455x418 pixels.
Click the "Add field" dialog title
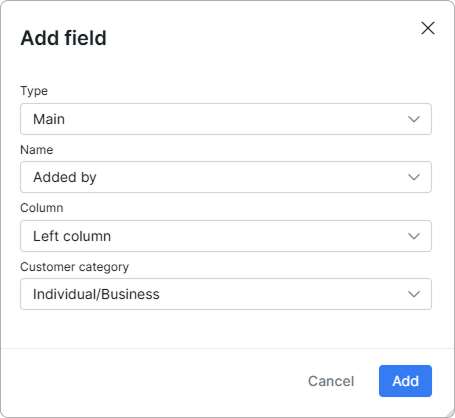tap(64, 38)
